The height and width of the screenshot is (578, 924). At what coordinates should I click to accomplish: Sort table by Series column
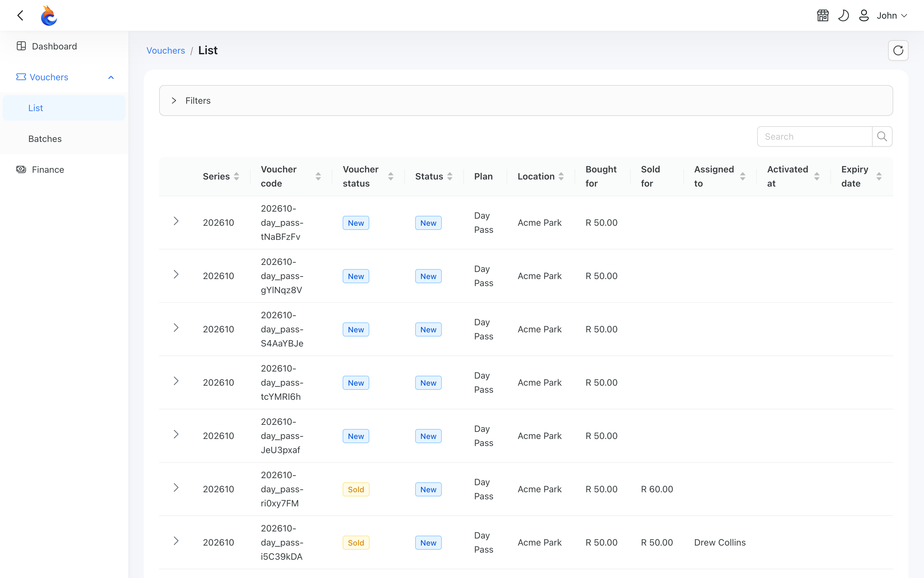221,176
